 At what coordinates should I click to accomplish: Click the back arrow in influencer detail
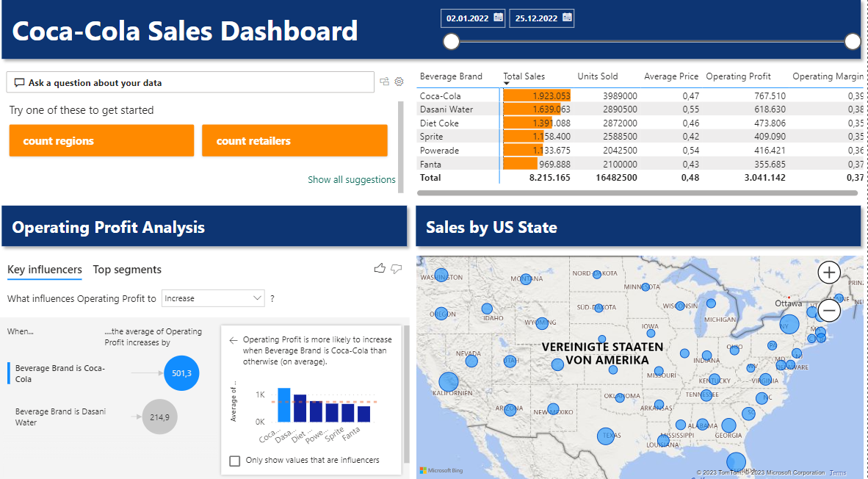(x=234, y=340)
